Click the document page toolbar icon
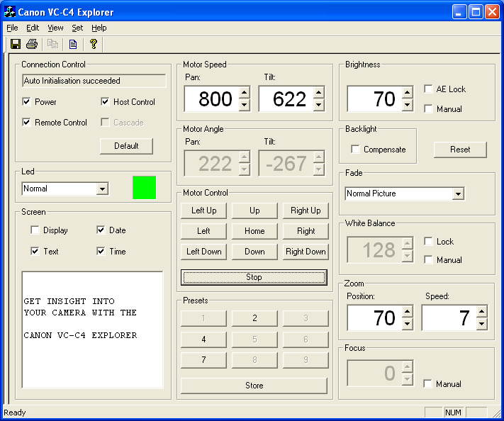This screenshot has height=421, width=504. 73,44
